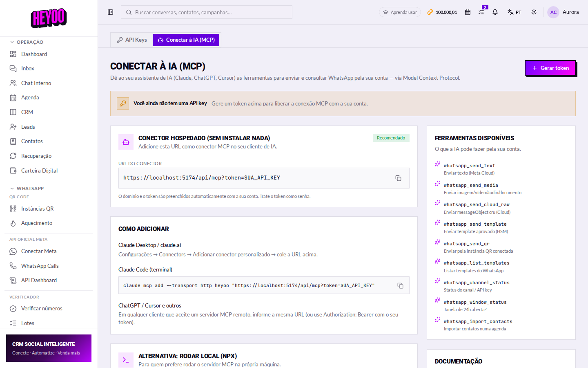The image size is (588, 368).
Task: Click the Aprenda usar button
Action: click(x=400, y=12)
